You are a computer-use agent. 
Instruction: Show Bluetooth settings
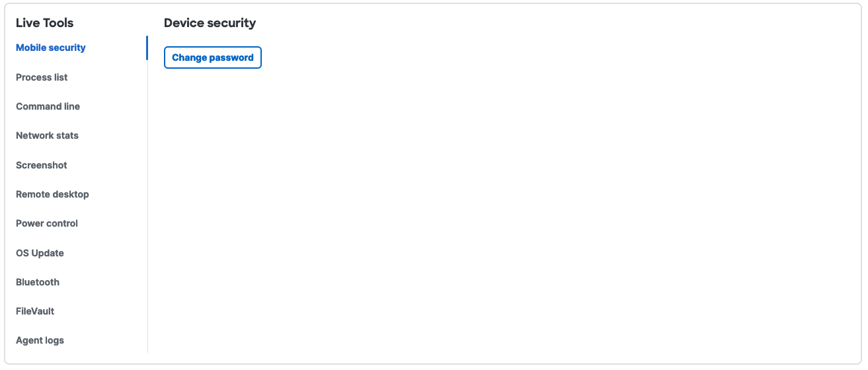coord(38,282)
